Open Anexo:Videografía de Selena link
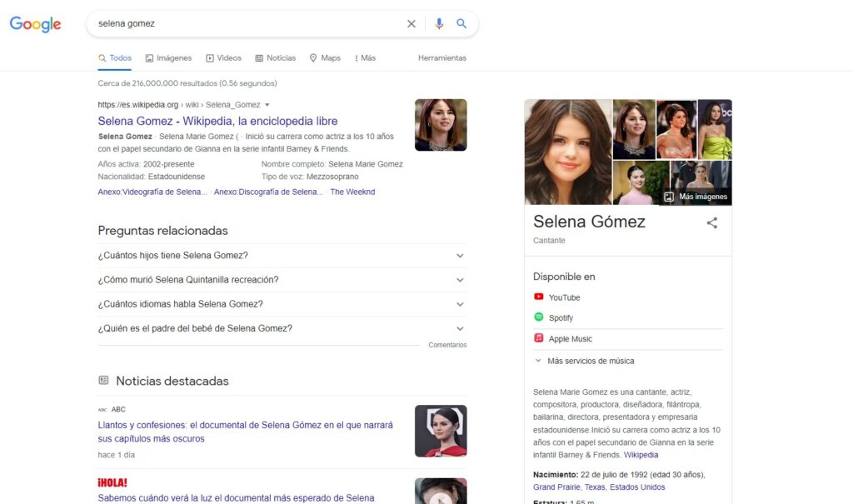Screen dimensions: 853x504 click(x=152, y=192)
